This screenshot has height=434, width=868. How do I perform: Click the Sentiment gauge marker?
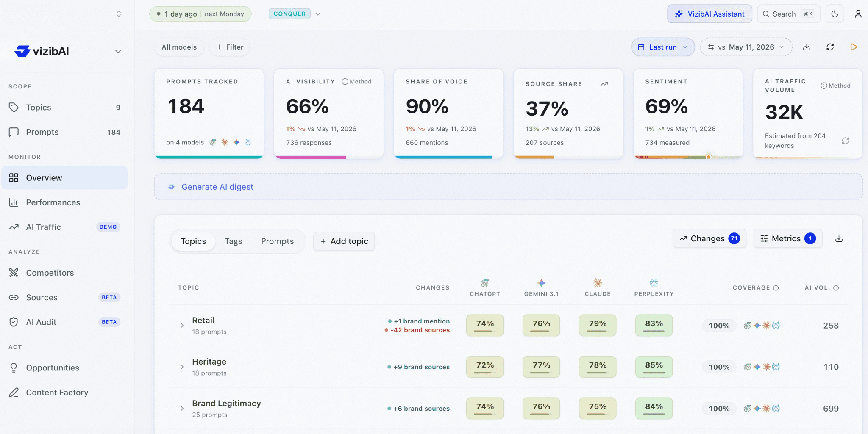click(708, 157)
